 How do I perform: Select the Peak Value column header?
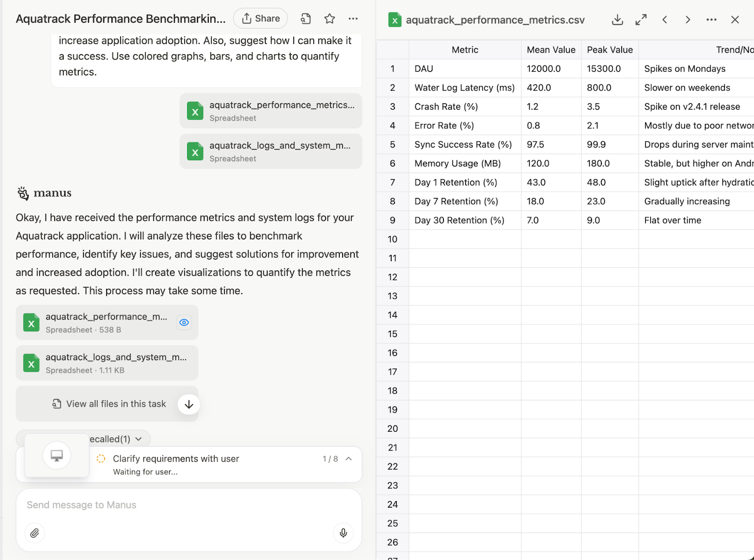pyautogui.click(x=610, y=49)
